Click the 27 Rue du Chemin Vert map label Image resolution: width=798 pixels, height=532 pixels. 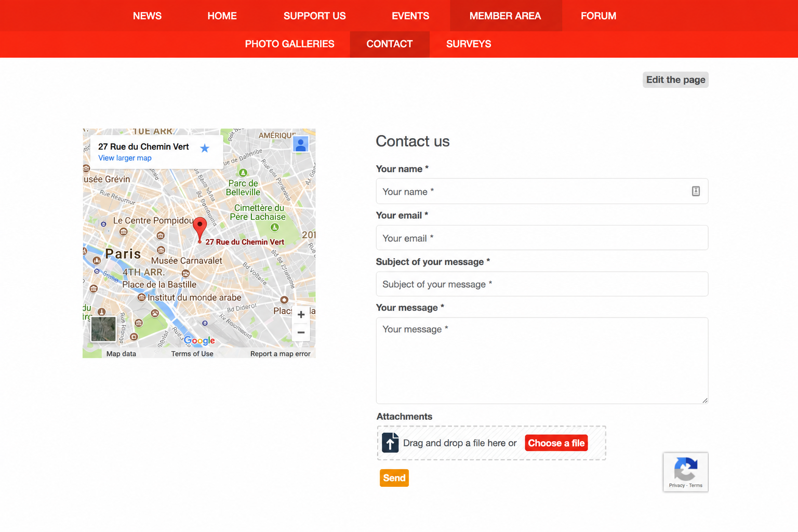click(245, 242)
